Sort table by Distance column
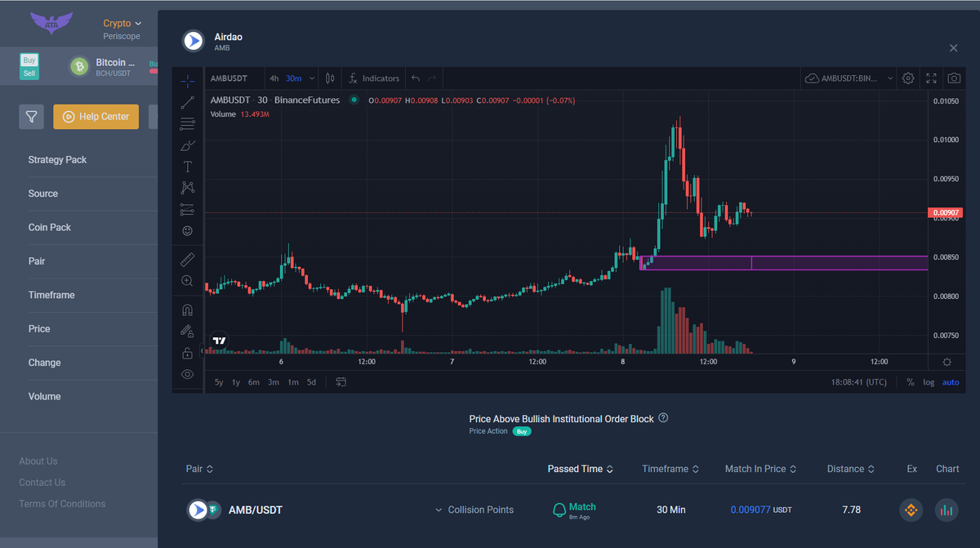Viewport: 980px width, 548px height. pyautogui.click(x=850, y=469)
